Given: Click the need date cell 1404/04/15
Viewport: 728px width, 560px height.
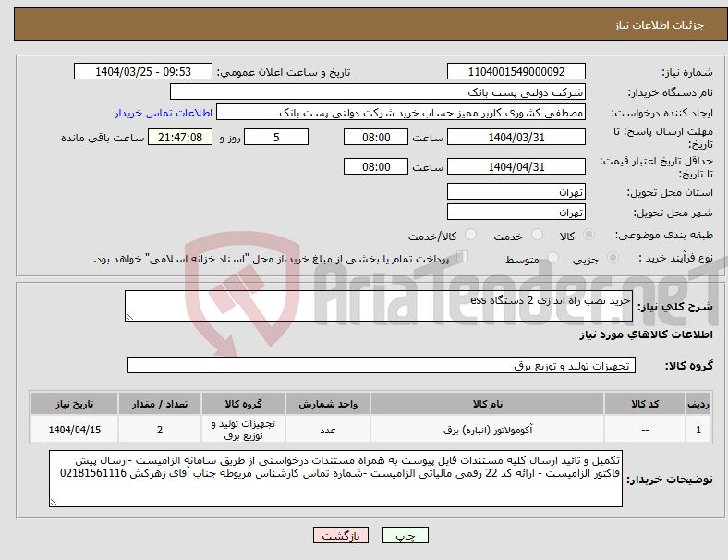Looking at the screenshot, I should (x=74, y=430).
